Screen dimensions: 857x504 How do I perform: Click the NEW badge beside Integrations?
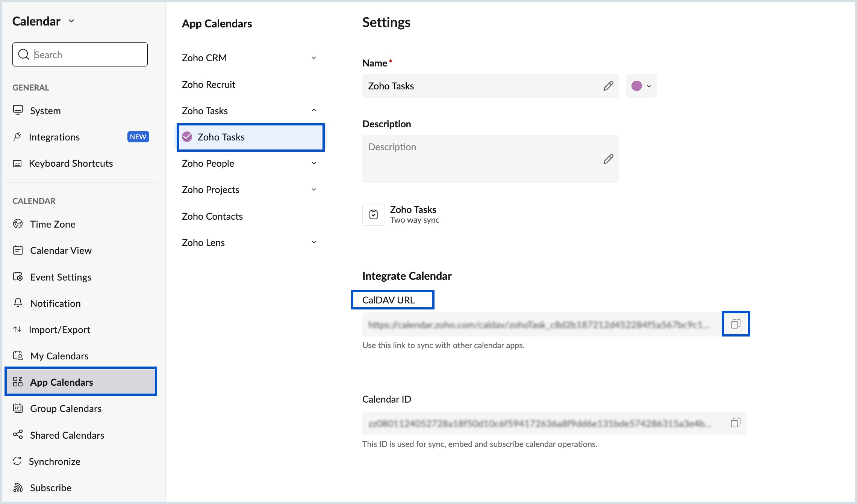pos(138,137)
